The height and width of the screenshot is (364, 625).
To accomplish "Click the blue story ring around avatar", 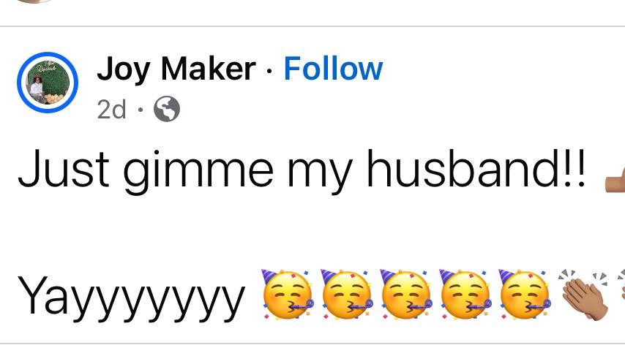I will [48, 83].
